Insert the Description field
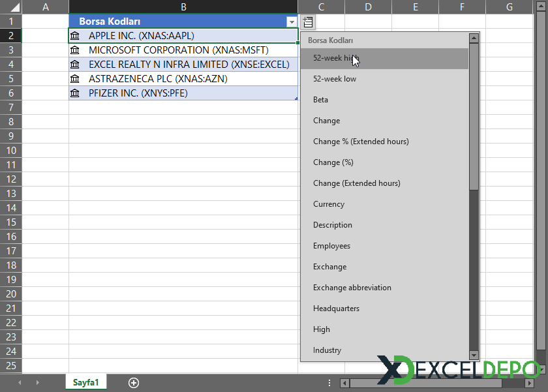 tap(384, 225)
